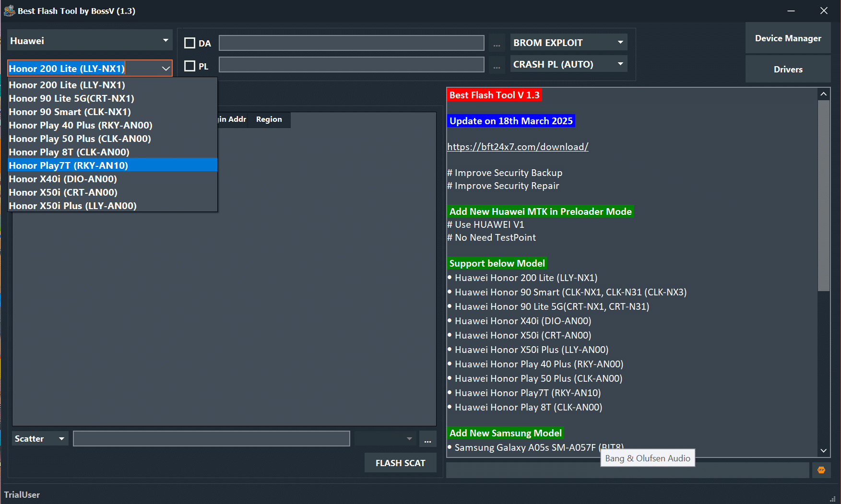Select Honor 90 Lite 5G(CRT-NX1) from list
The height and width of the screenshot is (504, 841).
tap(113, 98)
